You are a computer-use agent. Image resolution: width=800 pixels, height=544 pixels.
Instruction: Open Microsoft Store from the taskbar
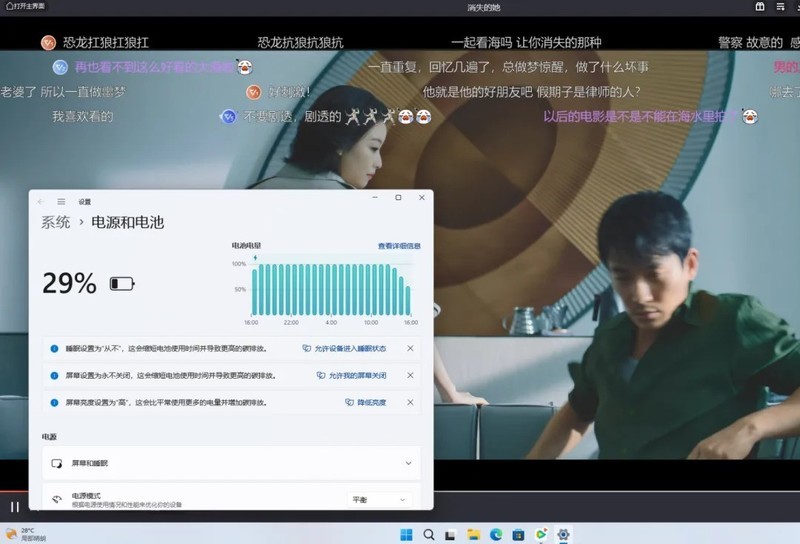coord(518,535)
